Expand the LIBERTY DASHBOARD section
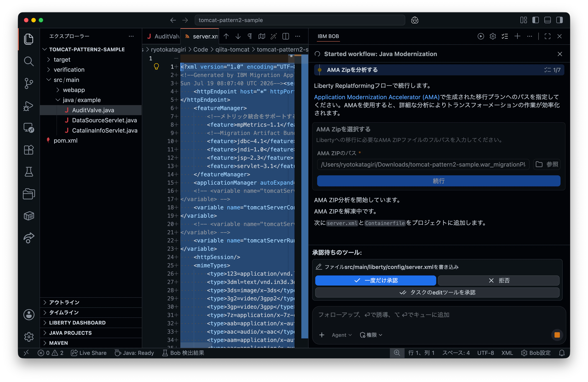 (91, 323)
